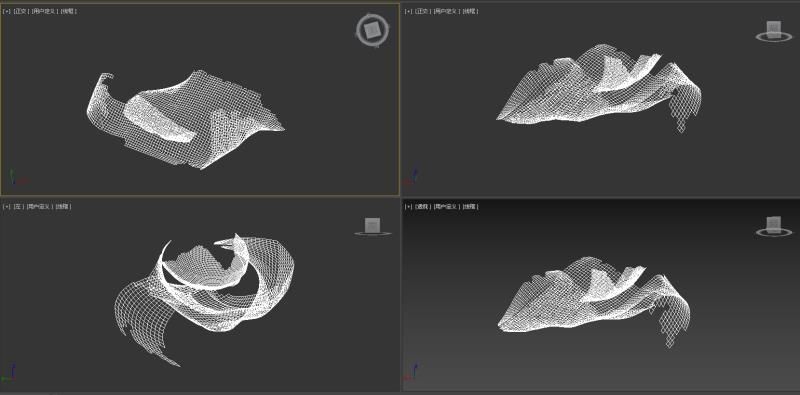Open the [+] menu in the top-left viewport

click(7, 11)
